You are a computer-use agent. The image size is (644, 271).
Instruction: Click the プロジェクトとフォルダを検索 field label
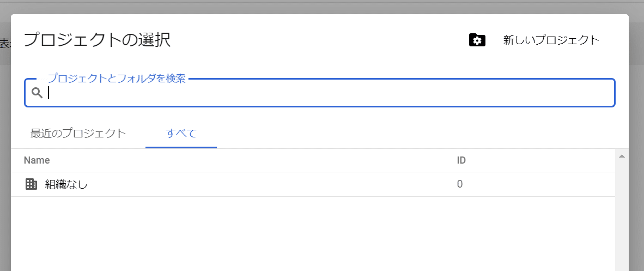(x=117, y=79)
